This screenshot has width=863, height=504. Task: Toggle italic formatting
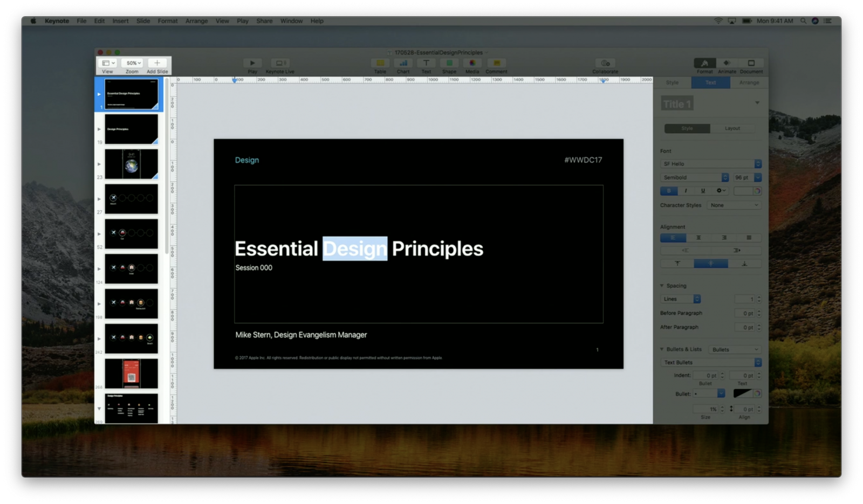pos(686,191)
